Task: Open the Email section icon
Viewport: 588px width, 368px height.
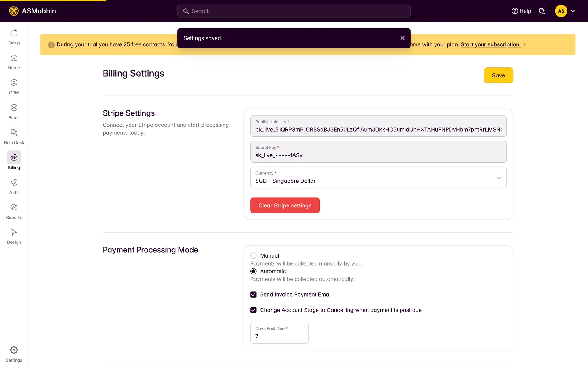Action: [14, 108]
